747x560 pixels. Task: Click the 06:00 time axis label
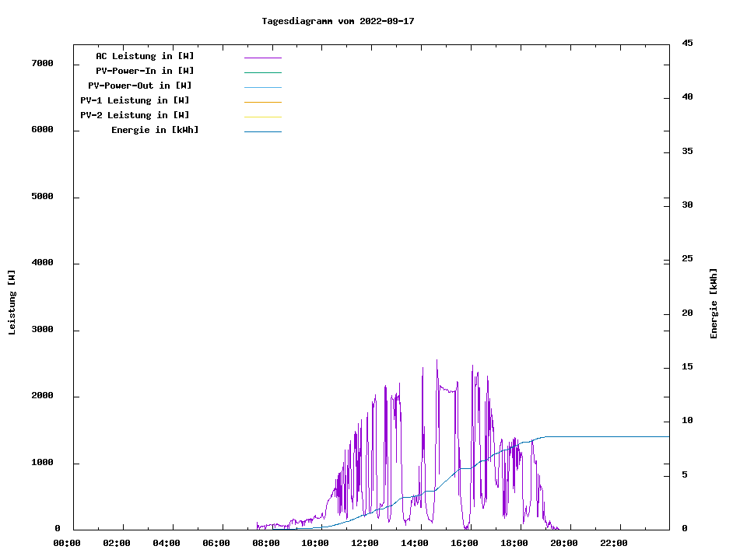coord(216,543)
